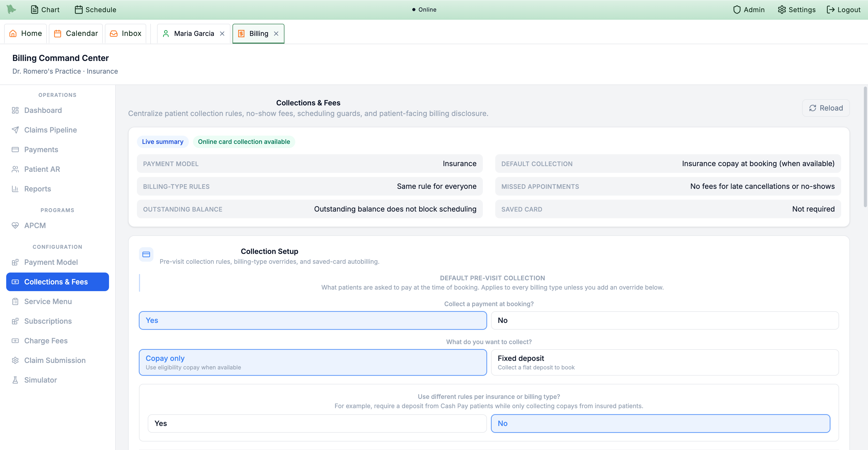Click the Reports bar-chart icon

pyautogui.click(x=15, y=189)
